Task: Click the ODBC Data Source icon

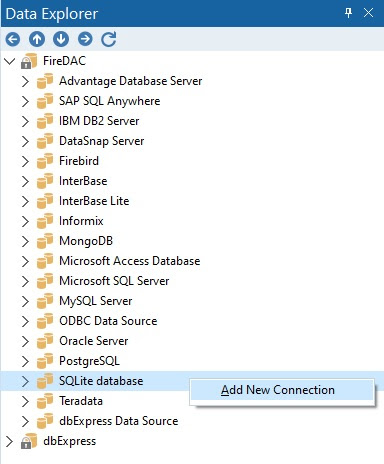Action: pyautogui.click(x=45, y=321)
